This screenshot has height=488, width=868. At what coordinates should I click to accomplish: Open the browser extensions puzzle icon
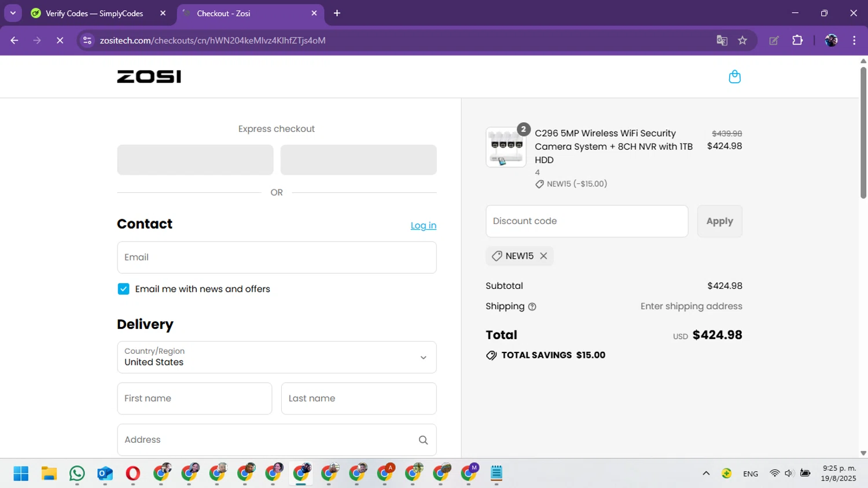pyautogui.click(x=797, y=41)
